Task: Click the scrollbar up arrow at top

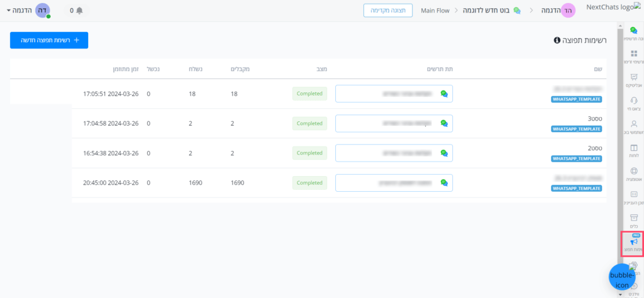Action: click(x=619, y=25)
